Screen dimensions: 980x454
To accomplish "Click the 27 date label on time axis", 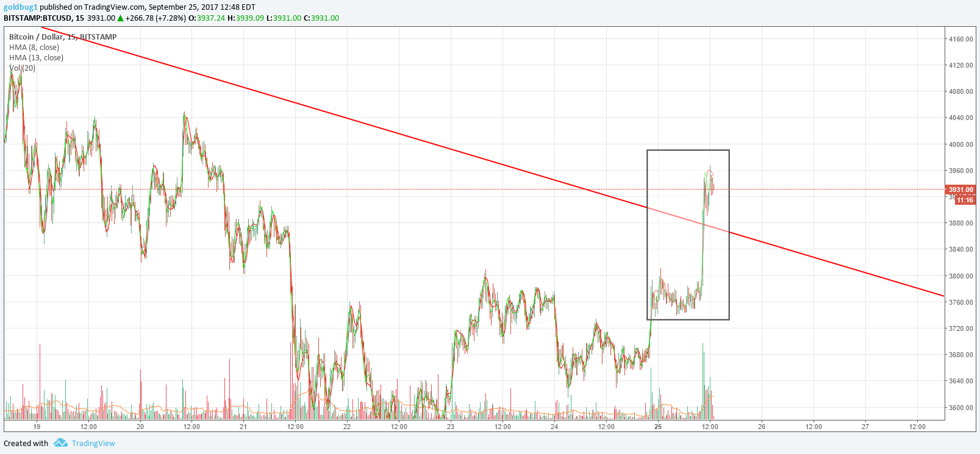I will coord(865,427).
